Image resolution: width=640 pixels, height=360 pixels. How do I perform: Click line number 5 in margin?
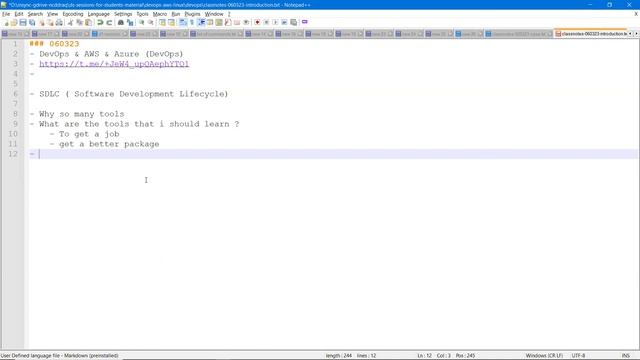tap(15, 84)
